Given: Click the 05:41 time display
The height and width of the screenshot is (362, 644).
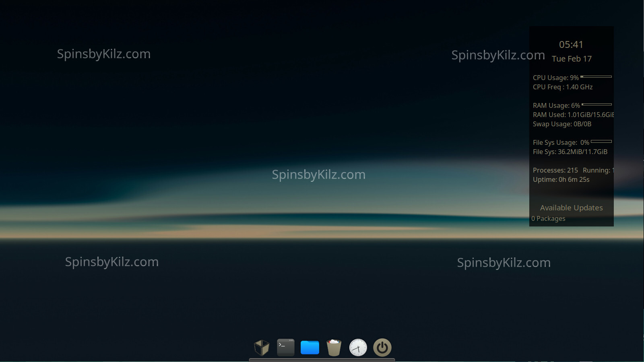Looking at the screenshot, I should (x=571, y=45).
